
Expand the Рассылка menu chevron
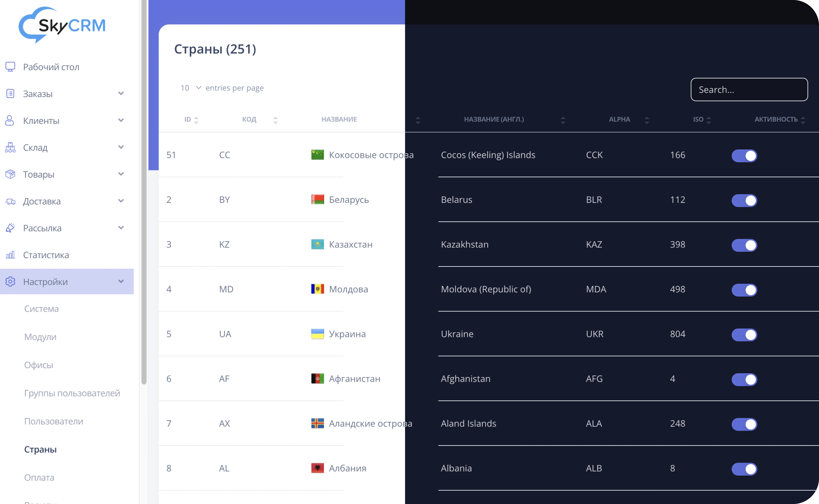pyautogui.click(x=121, y=228)
